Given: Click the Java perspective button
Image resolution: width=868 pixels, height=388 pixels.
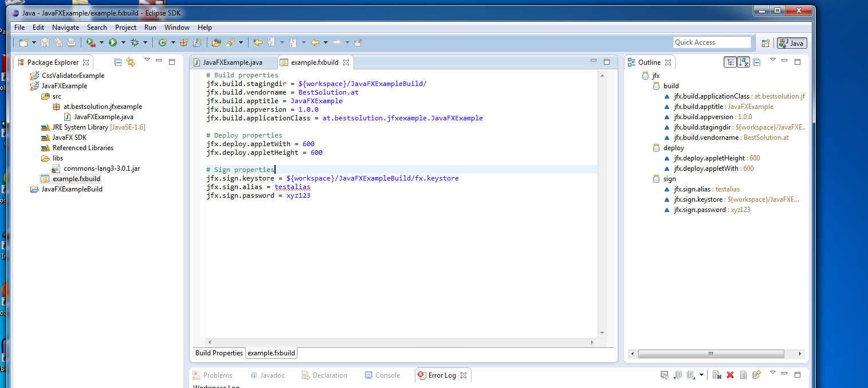Looking at the screenshot, I should point(792,43).
